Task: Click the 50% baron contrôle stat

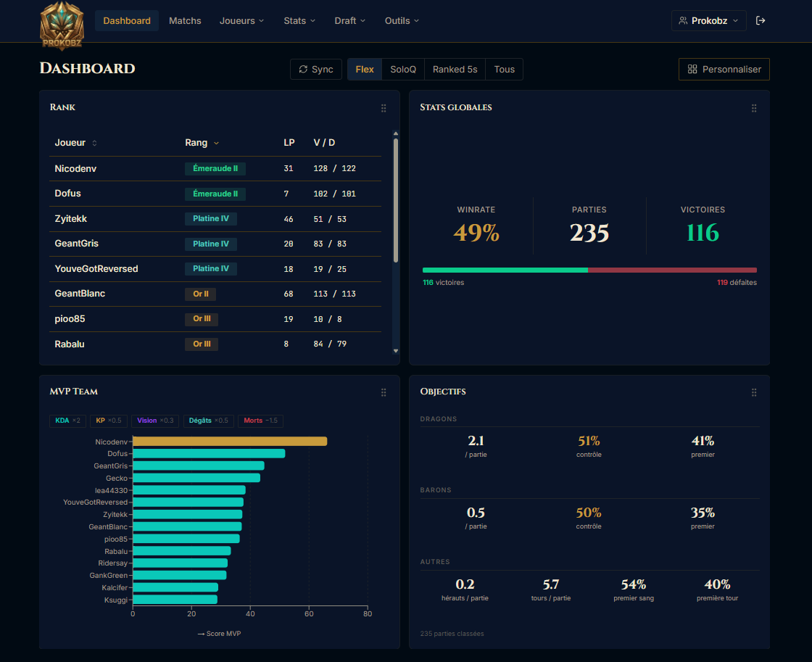Action: coord(589,513)
